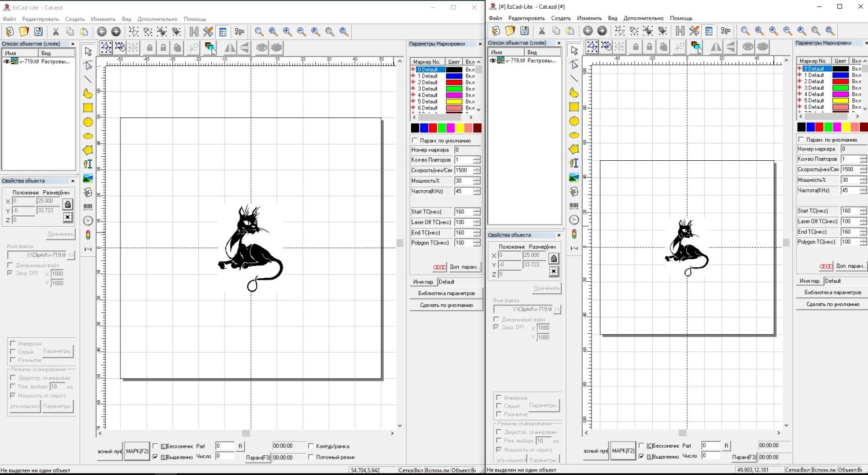Click Mirror horizontal icon in left window
This screenshot has height=475, width=868.
(x=230, y=48)
